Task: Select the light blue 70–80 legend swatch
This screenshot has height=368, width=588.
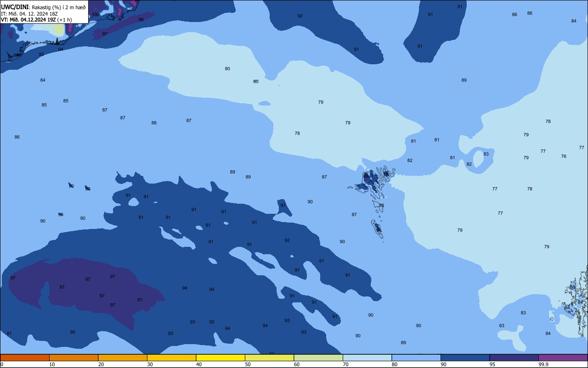Action: pos(367,357)
